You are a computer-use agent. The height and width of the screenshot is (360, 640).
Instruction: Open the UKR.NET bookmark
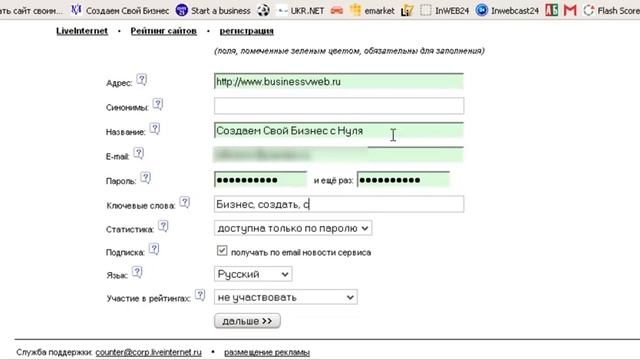pos(300,11)
